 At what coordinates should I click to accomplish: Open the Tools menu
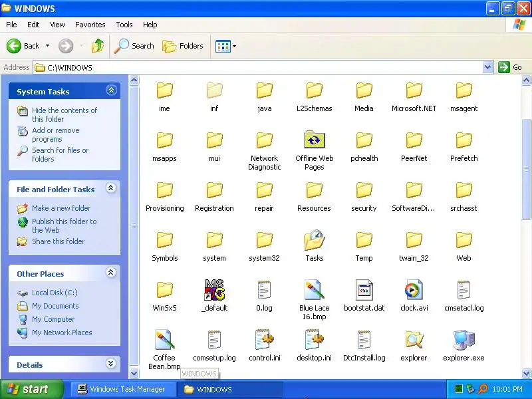point(124,25)
